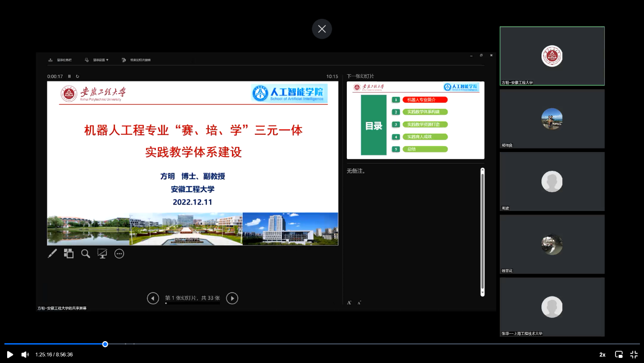Open the display settings dropdown
Viewport: 644px width, 363px height.
coord(97,60)
